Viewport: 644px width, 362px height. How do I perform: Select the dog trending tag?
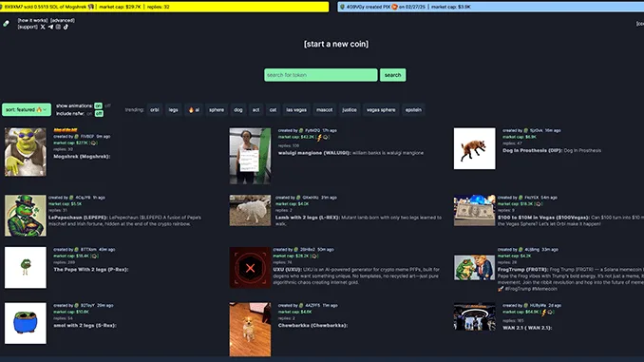pos(238,109)
